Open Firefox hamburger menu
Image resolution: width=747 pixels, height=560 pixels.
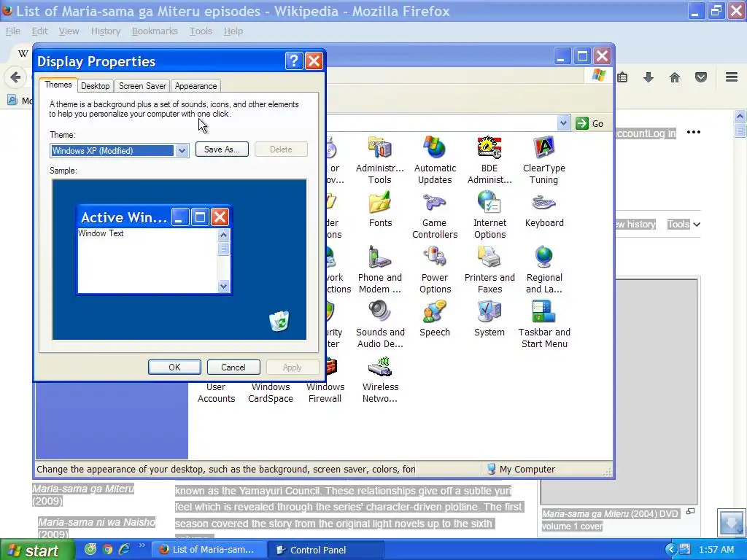point(732,77)
